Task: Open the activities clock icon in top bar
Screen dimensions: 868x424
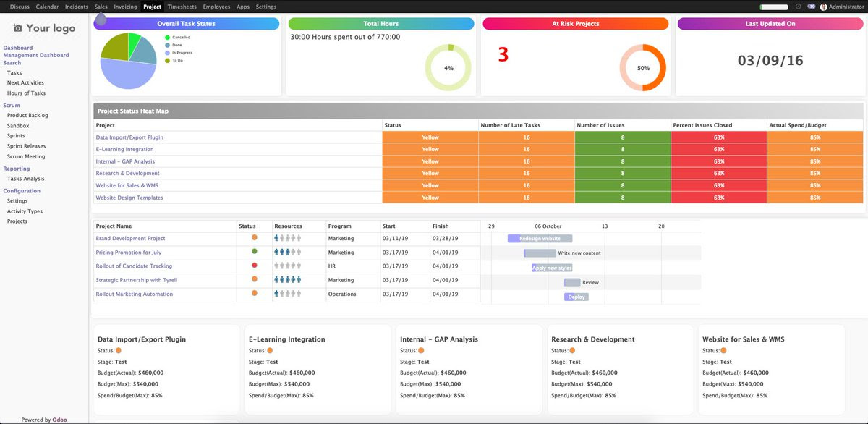Action: click(x=798, y=7)
